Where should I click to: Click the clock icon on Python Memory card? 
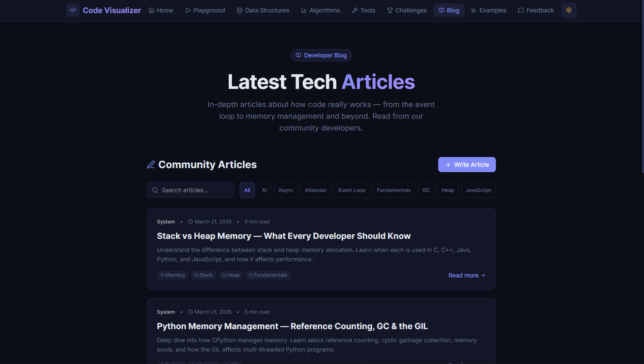(190, 312)
